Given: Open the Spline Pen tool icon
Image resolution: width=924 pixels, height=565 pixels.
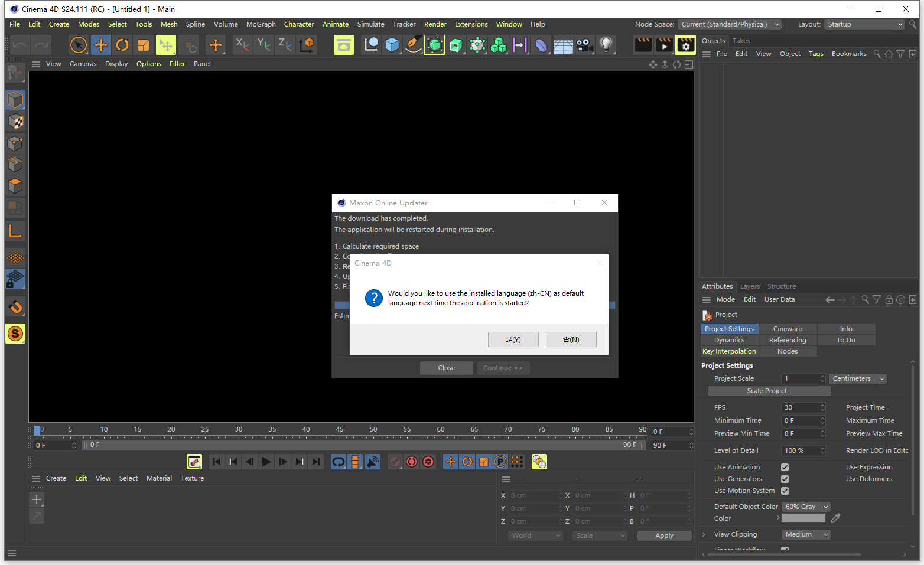Looking at the screenshot, I should (414, 45).
